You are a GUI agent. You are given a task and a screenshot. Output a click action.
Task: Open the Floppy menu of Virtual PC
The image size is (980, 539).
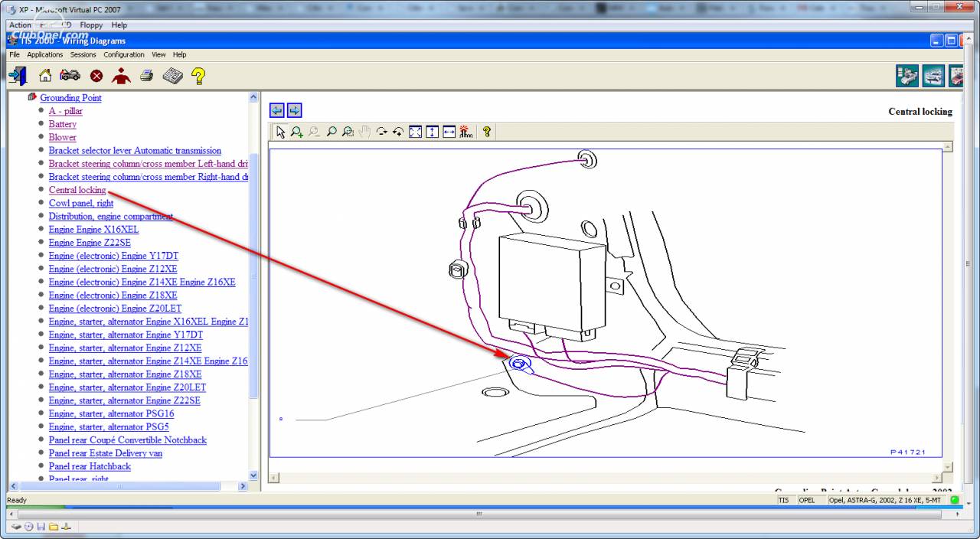[x=91, y=25]
